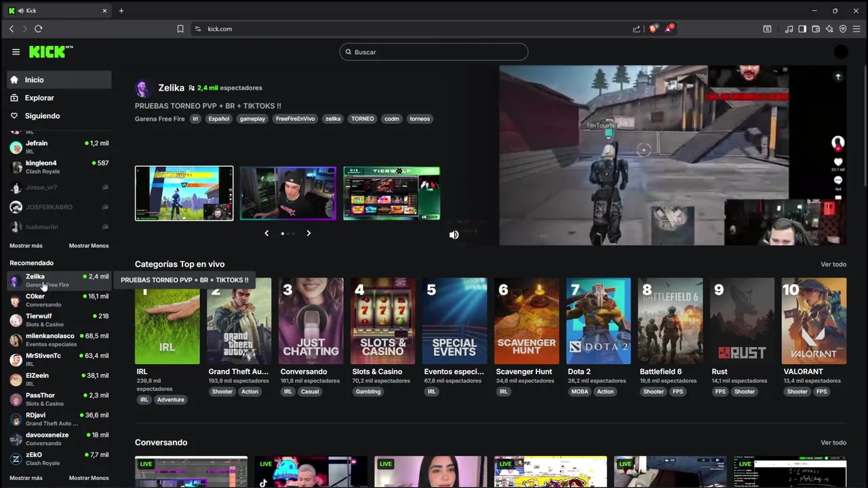The width and height of the screenshot is (868, 488).
Task: Open ElZeein recommended channel
Action: 60,380
